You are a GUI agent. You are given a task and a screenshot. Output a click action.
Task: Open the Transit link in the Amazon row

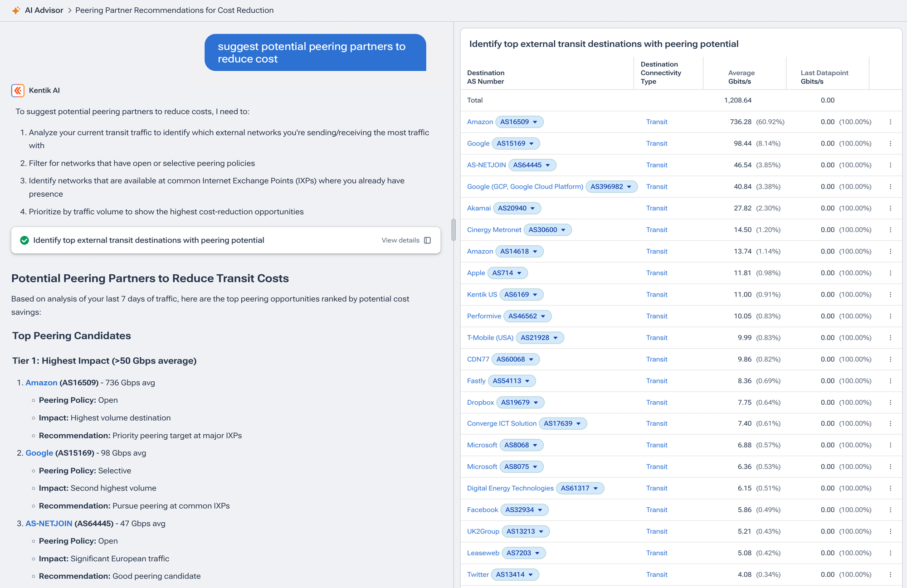[x=657, y=121]
